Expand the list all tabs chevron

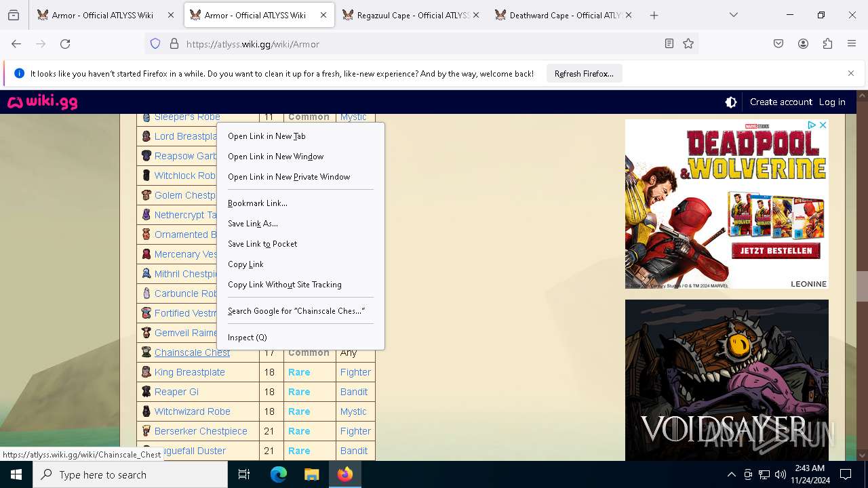point(734,15)
